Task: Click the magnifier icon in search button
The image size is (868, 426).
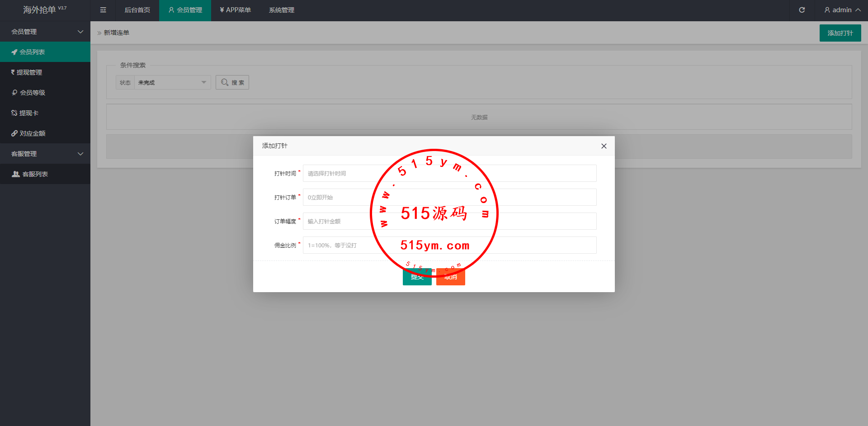Action: point(224,82)
